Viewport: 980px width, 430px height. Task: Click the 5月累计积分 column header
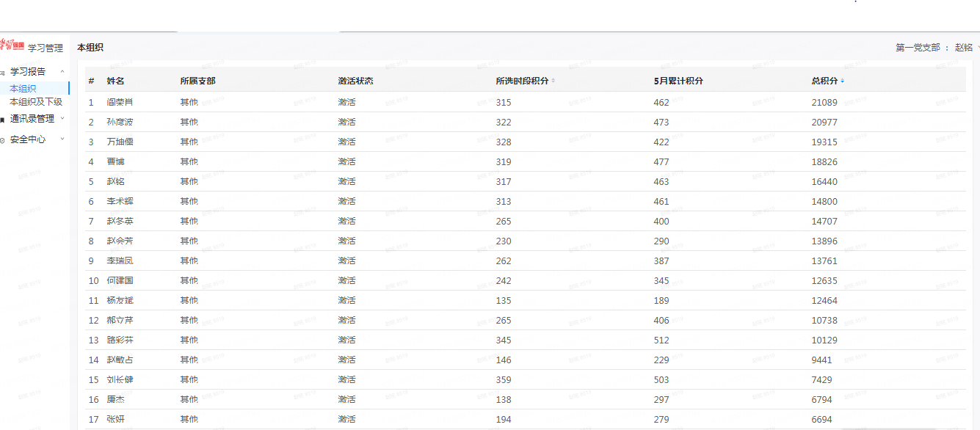click(x=678, y=81)
